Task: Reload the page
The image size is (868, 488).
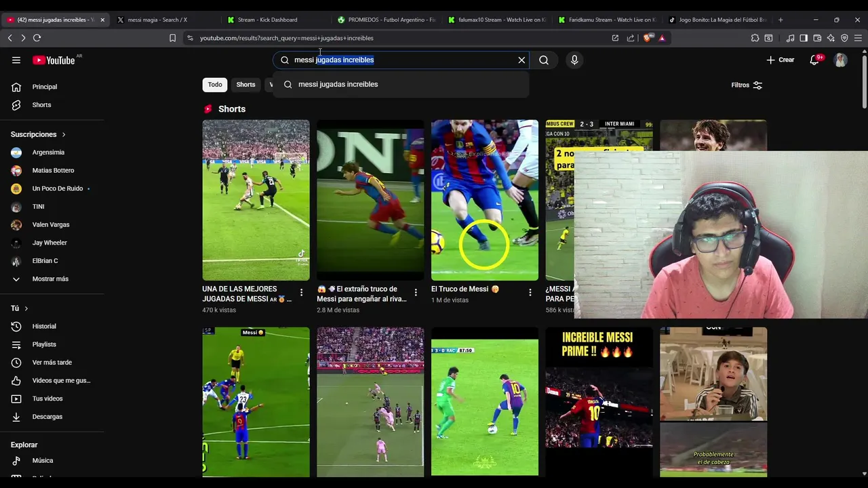Action: [37, 38]
